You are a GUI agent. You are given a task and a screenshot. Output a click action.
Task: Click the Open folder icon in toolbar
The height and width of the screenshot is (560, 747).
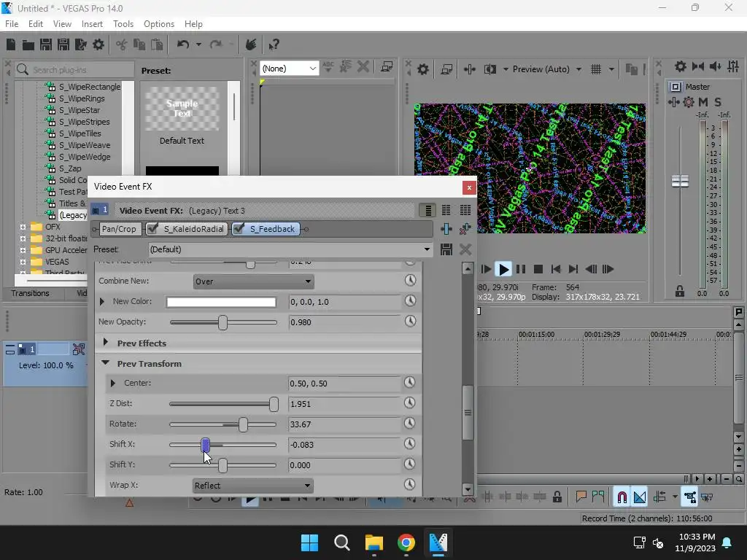point(28,44)
